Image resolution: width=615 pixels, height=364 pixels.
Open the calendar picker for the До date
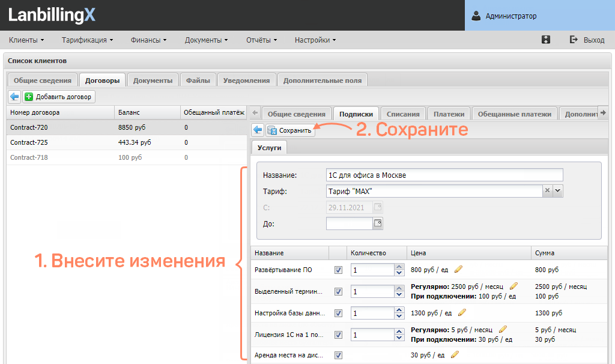click(x=378, y=223)
